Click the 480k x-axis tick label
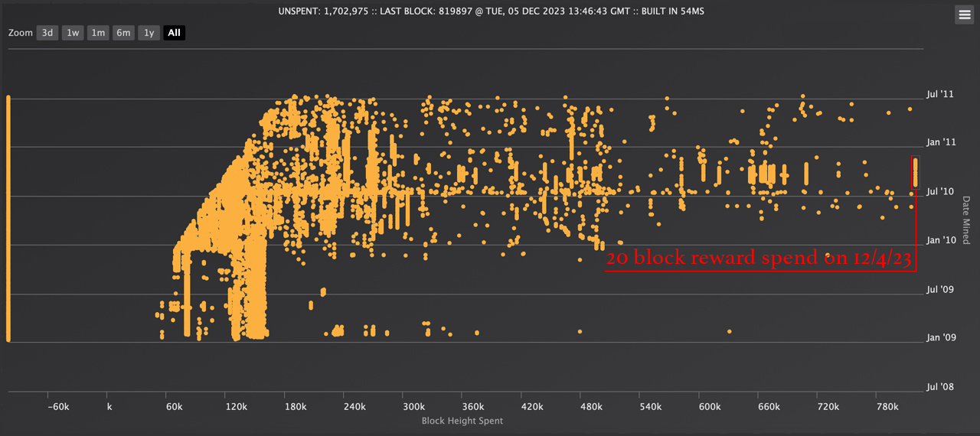 pos(590,407)
